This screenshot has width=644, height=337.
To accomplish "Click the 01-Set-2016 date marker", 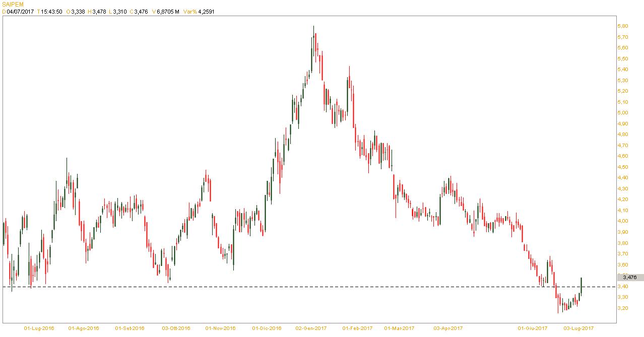I will point(130,328).
